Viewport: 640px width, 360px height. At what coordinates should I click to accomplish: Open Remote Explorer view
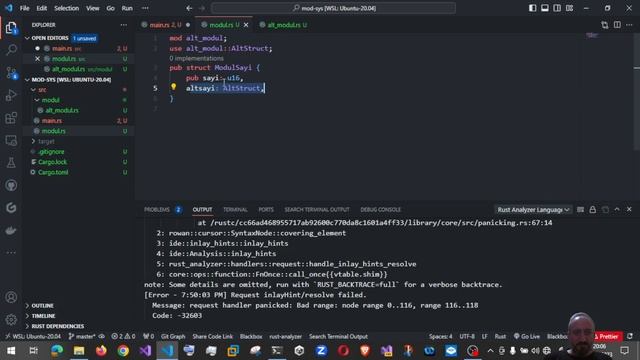[11, 140]
